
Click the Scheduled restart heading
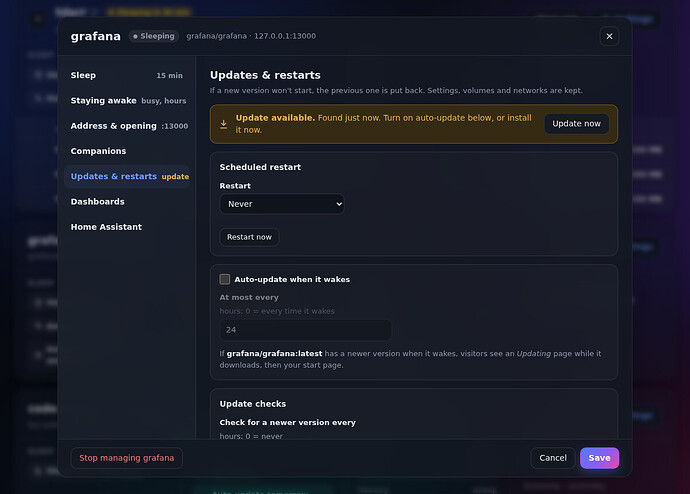click(260, 167)
